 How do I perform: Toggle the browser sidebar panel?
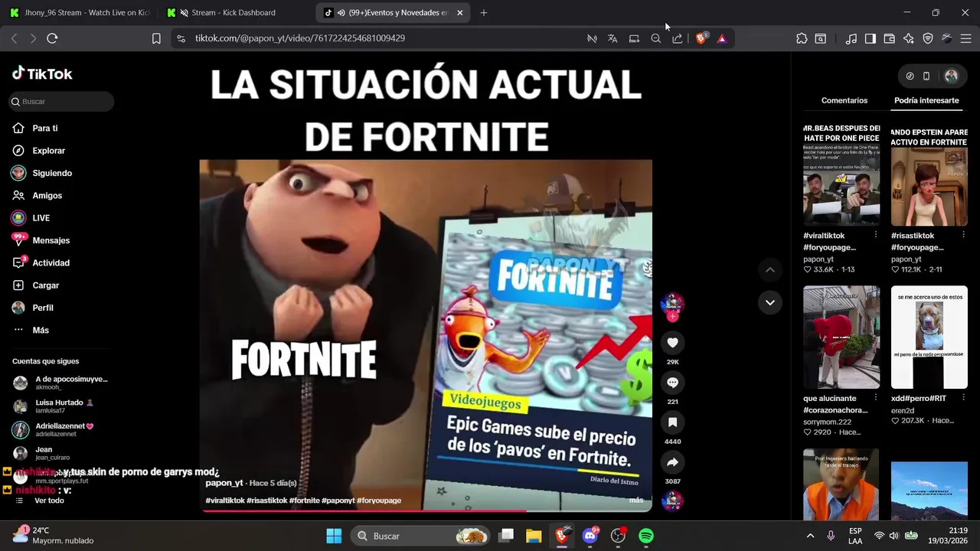coord(870,38)
